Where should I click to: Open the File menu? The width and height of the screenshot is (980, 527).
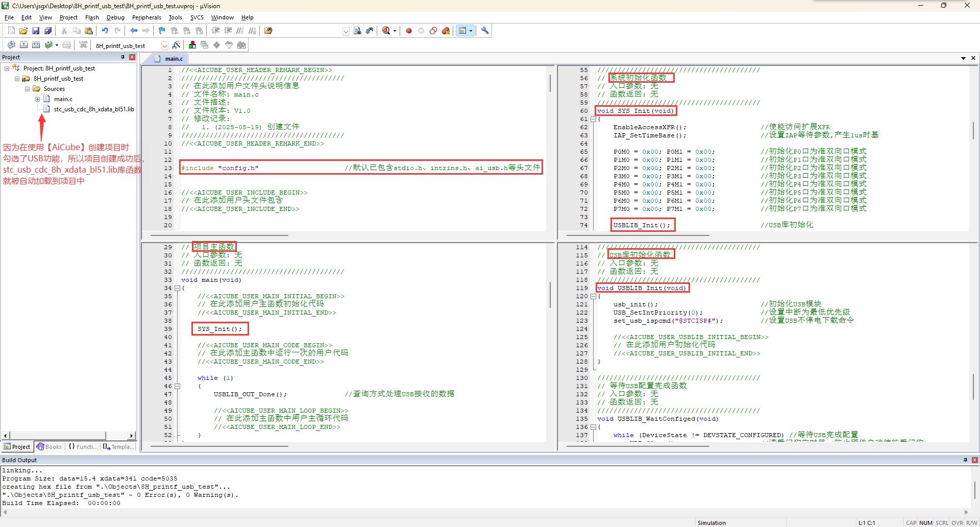tap(9, 17)
